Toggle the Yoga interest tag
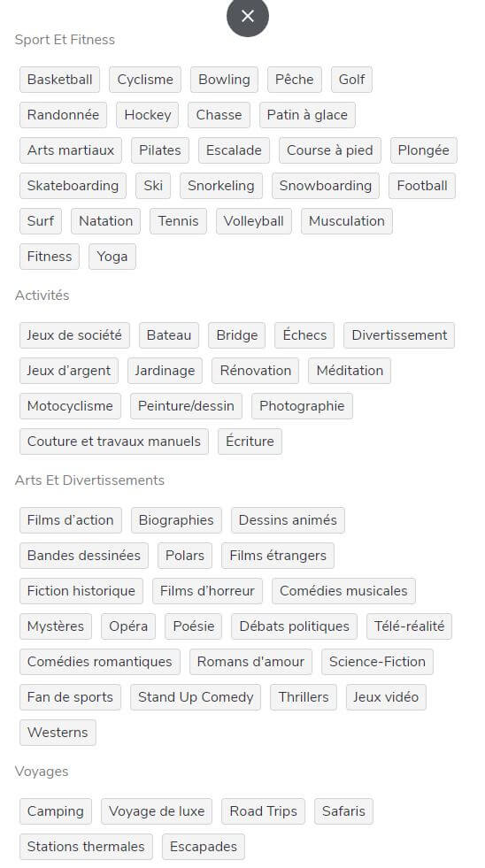Screen dimensions: 485x868 (112, 257)
